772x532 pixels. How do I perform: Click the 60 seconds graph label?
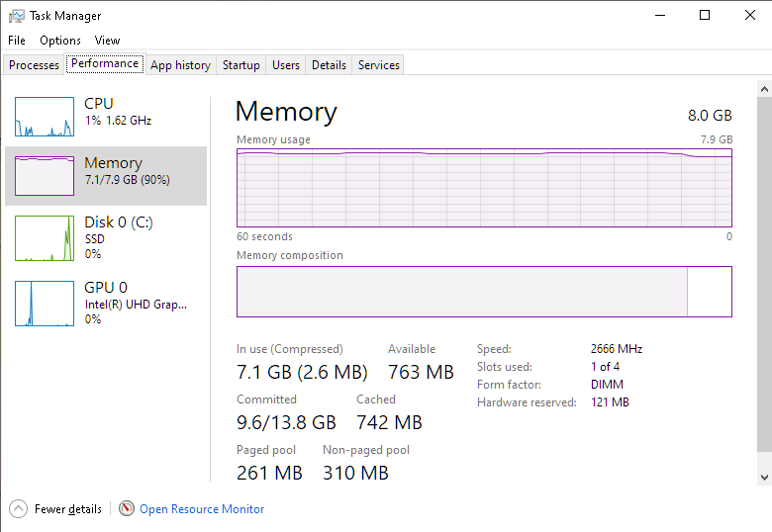tap(264, 236)
